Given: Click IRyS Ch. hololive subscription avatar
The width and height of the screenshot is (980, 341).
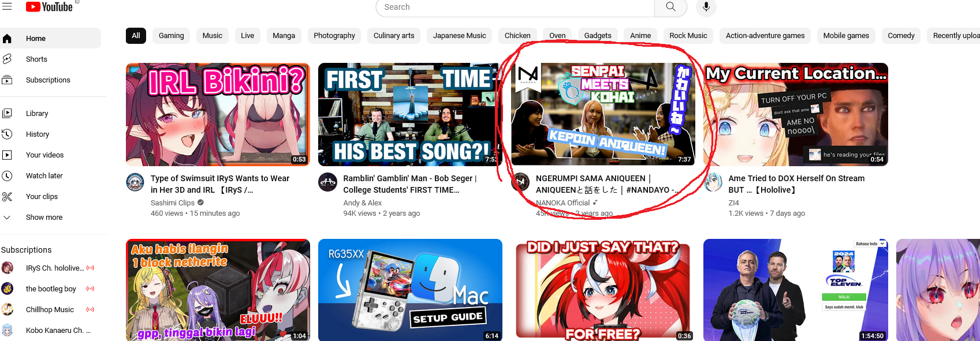Looking at the screenshot, I should (x=8, y=268).
